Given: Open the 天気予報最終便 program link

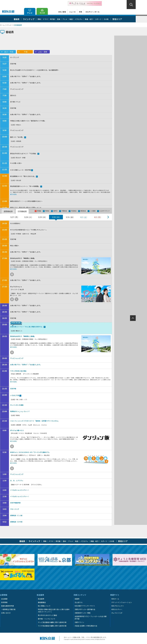Looking at the screenshot, I should pos(15,503).
